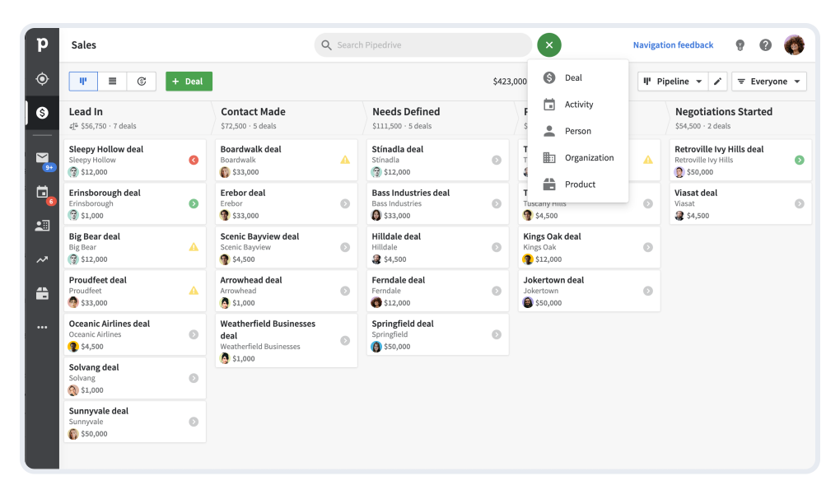Open the Leads target icon in sidebar
Image resolution: width=840 pixels, height=504 pixels.
click(x=42, y=79)
